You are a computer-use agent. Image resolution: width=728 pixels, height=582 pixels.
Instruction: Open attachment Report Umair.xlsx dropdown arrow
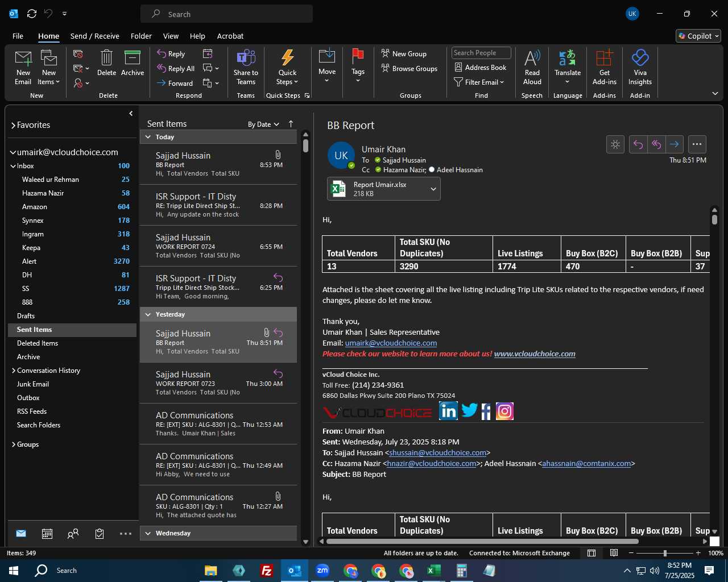point(433,189)
